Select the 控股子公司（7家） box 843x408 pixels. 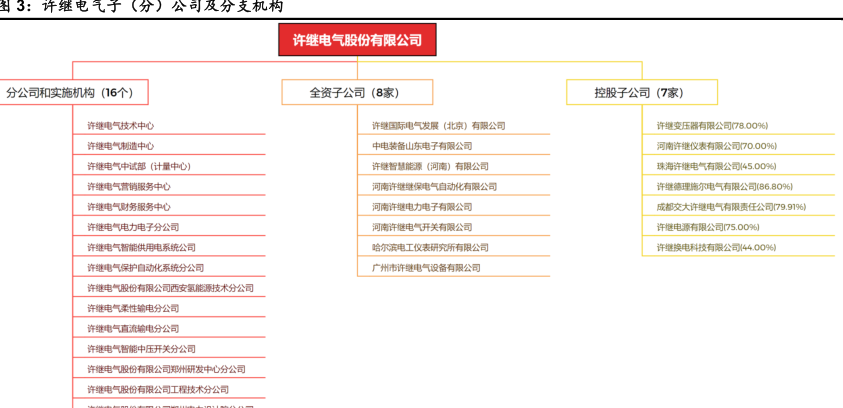tap(642, 92)
